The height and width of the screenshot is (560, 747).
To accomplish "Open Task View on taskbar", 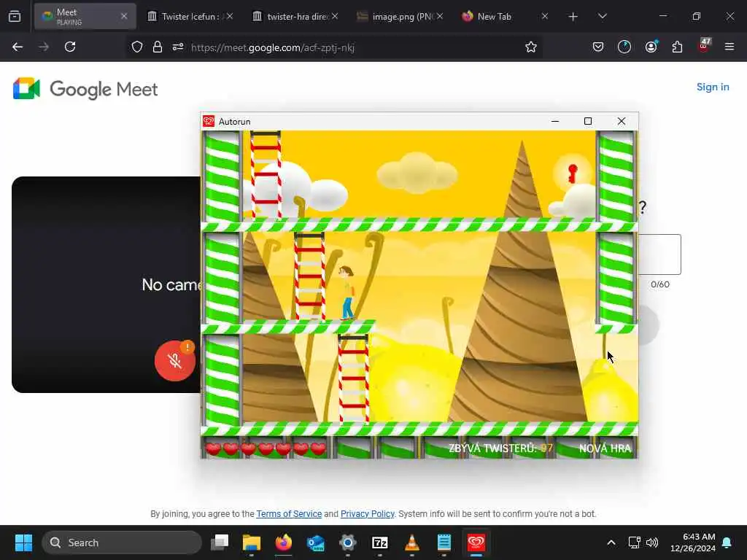I will (220, 542).
